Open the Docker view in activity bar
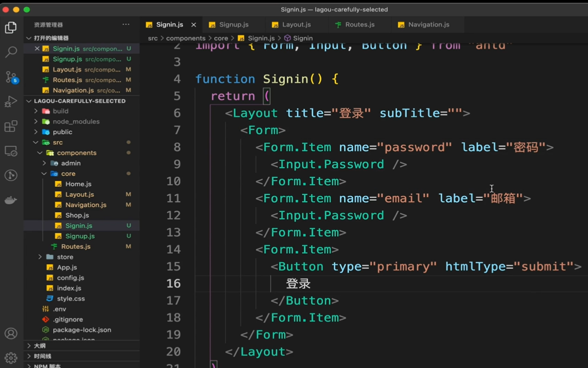The image size is (588, 368). 11,200
